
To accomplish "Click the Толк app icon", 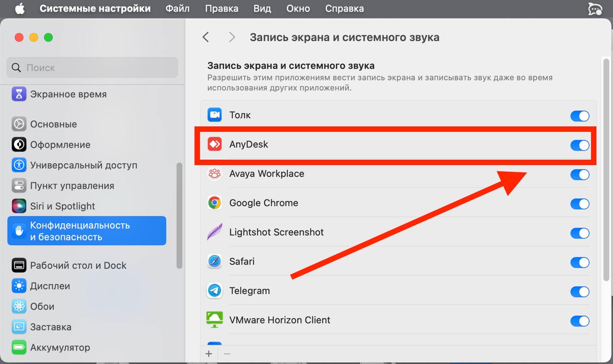I will (x=215, y=115).
